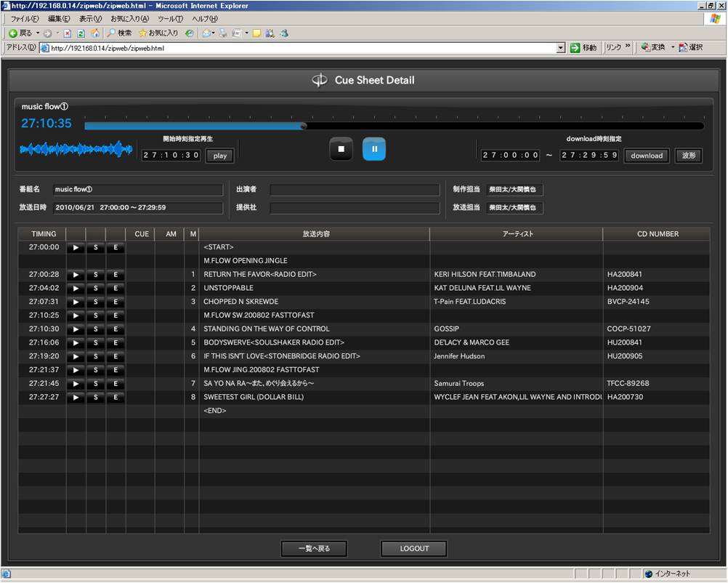728x583 pixels.
Task: Click the LOGOUT button
Action: (x=414, y=549)
